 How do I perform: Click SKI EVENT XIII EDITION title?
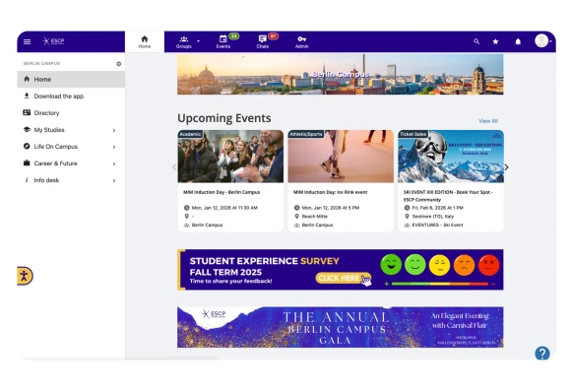pos(448,196)
